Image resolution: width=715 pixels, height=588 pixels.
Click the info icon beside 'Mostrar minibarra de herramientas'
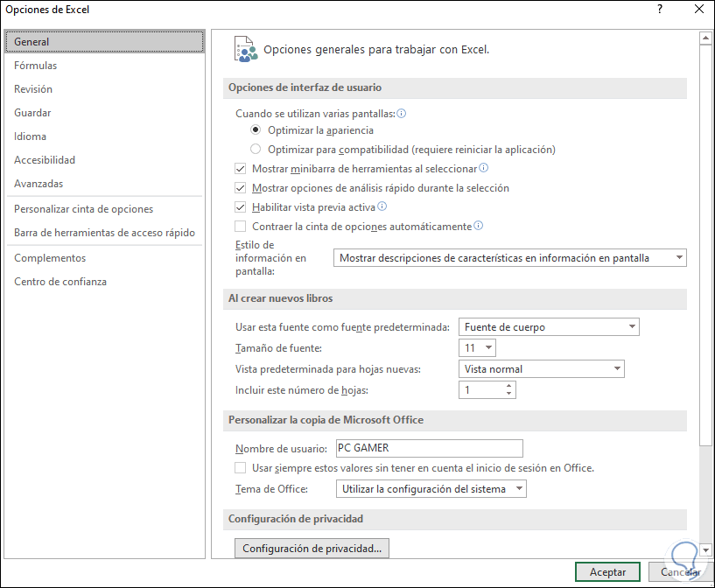tap(483, 168)
